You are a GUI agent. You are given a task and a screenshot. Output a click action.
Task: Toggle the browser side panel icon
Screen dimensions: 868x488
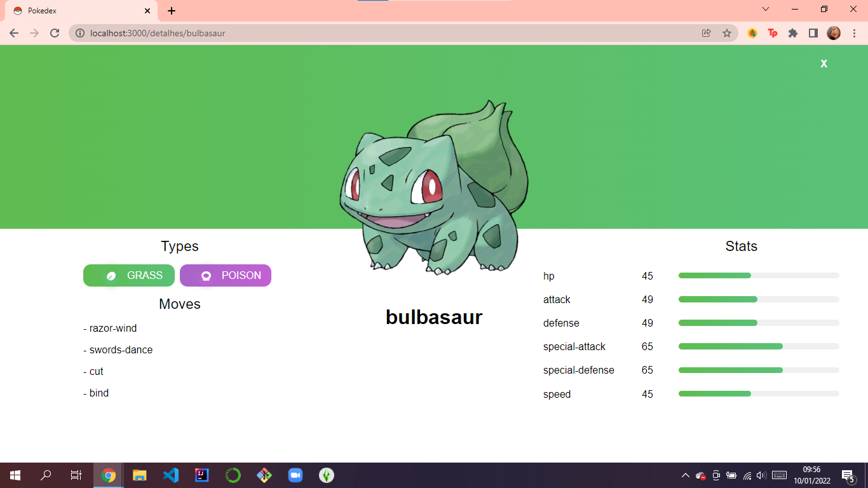pyautogui.click(x=813, y=33)
